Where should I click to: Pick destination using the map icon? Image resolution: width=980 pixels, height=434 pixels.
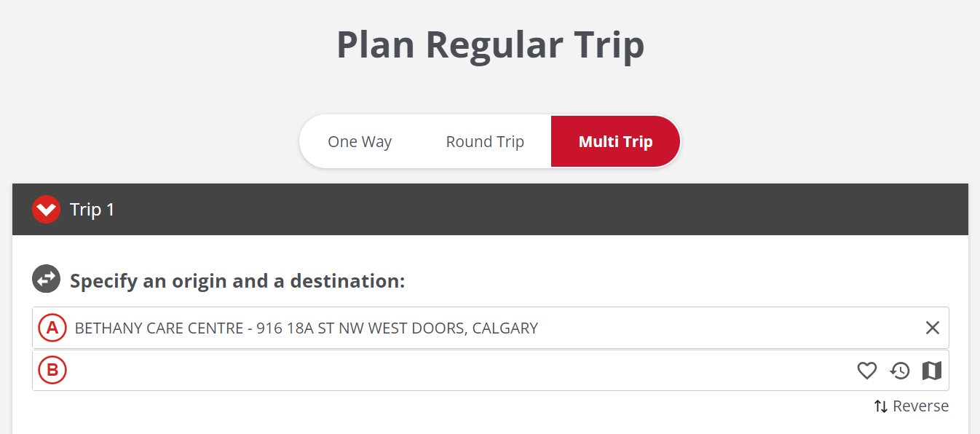(932, 371)
